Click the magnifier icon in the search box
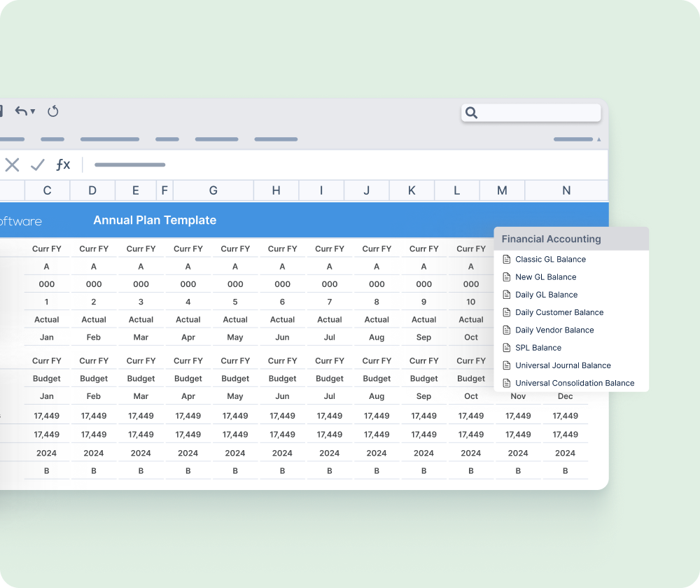Screen dimensions: 700x588 point(470,113)
